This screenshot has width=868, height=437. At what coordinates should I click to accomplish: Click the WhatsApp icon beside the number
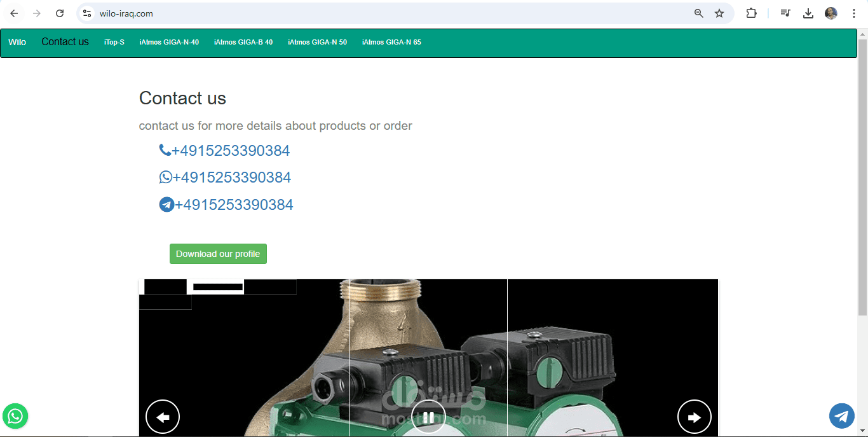click(x=165, y=177)
